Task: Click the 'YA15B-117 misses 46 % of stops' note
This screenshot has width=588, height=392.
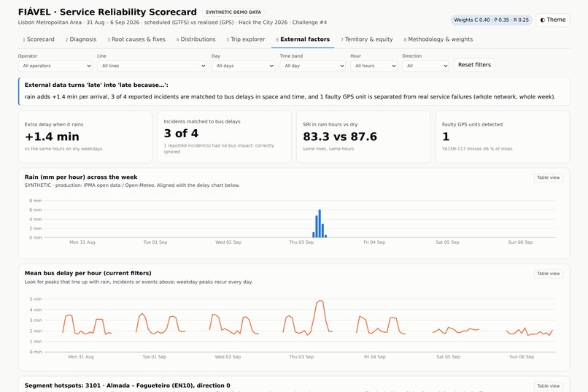Action: (477, 149)
